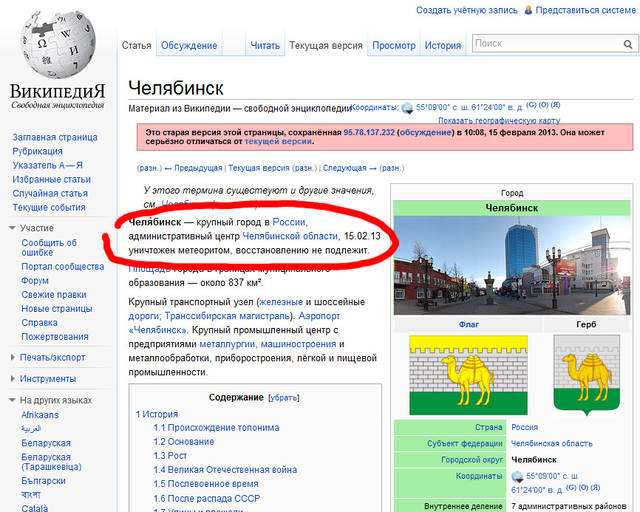This screenshot has height=512, width=640.
Task: Open the История tab
Action: pyautogui.click(x=442, y=45)
